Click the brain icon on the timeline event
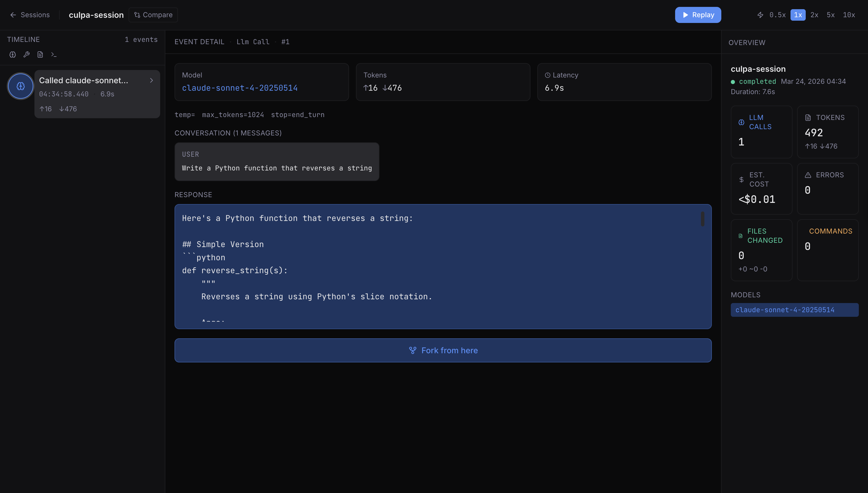 pos(21,86)
